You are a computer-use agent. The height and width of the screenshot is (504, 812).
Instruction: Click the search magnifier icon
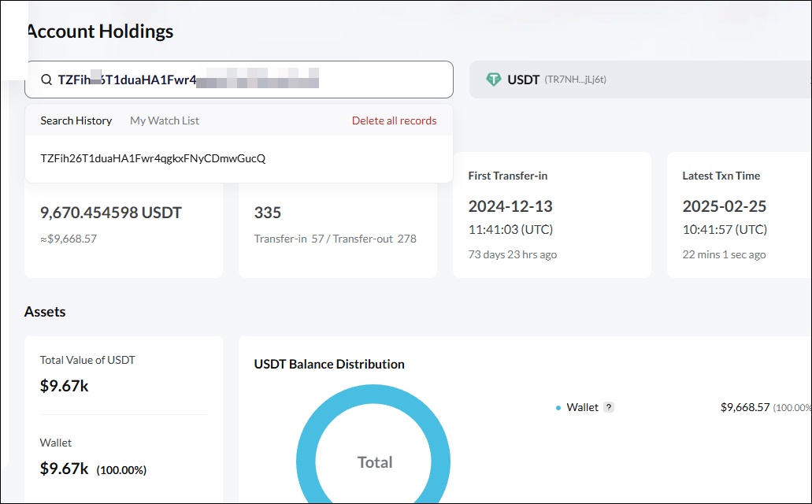coord(46,80)
